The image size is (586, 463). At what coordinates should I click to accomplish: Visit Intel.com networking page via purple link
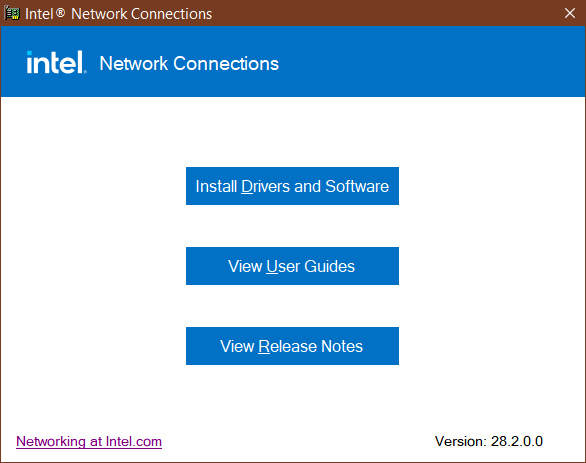[89, 442]
